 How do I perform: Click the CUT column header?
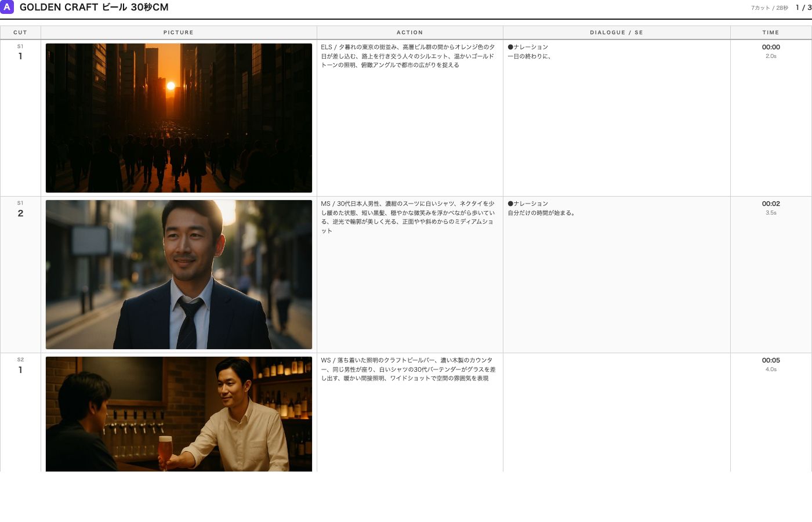coord(20,32)
